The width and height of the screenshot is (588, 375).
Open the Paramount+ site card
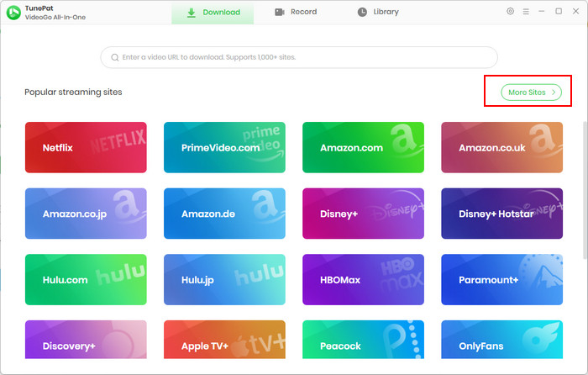502,280
